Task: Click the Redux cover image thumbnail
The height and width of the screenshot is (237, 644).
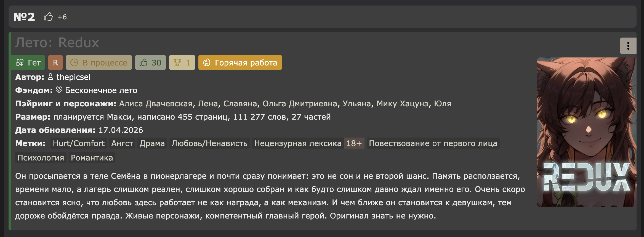Action: (587, 132)
